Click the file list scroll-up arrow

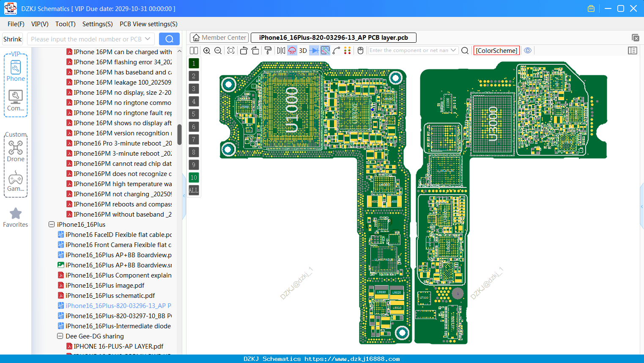click(x=179, y=51)
